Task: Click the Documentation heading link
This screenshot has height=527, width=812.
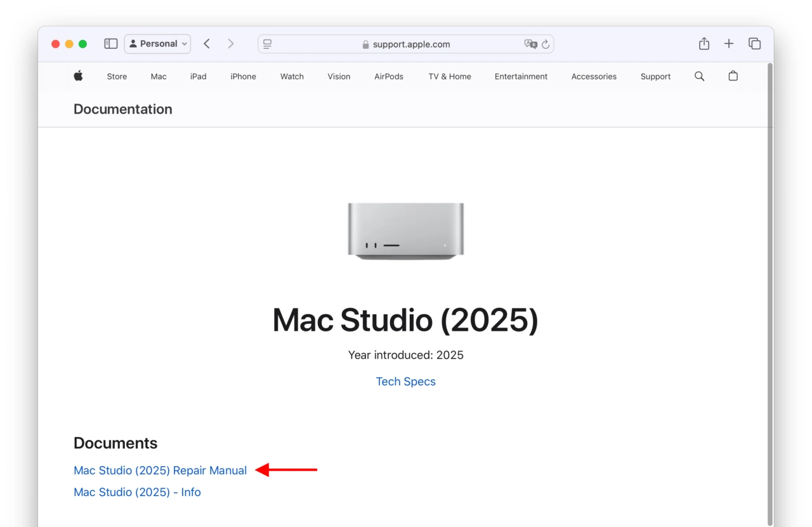Action: pos(123,109)
